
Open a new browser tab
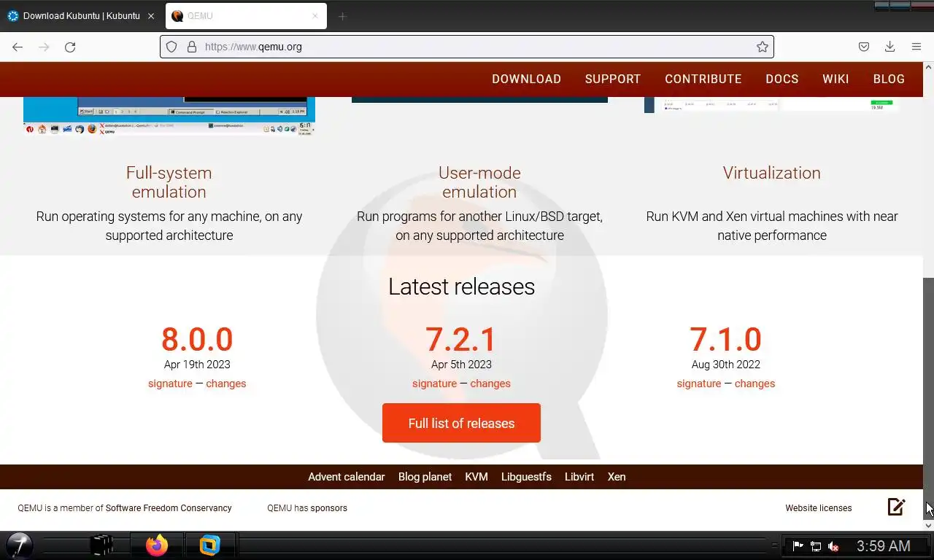[342, 16]
